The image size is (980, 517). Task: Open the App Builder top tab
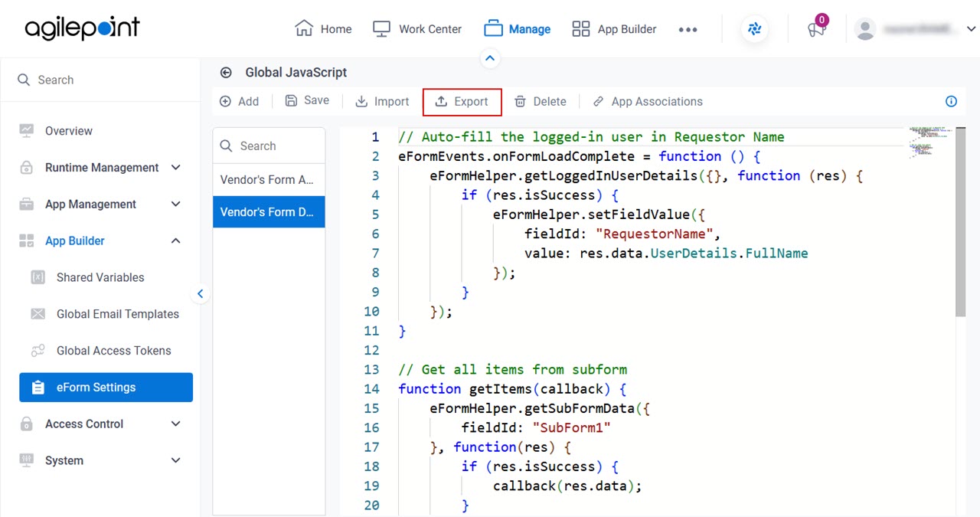tap(615, 29)
